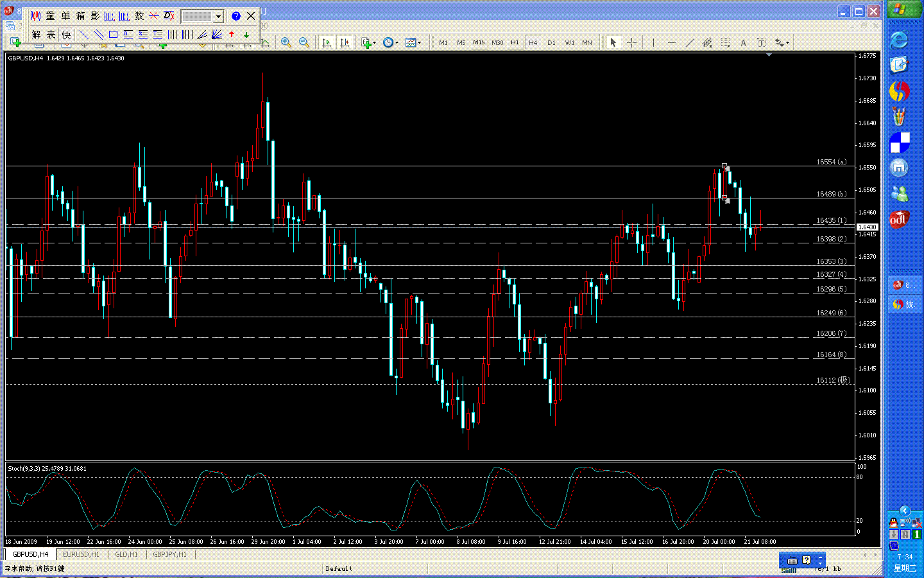Screen dimensions: 924x578
Task: Click the red crossed-lines icon in floating toolbar
Action: (x=154, y=16)
